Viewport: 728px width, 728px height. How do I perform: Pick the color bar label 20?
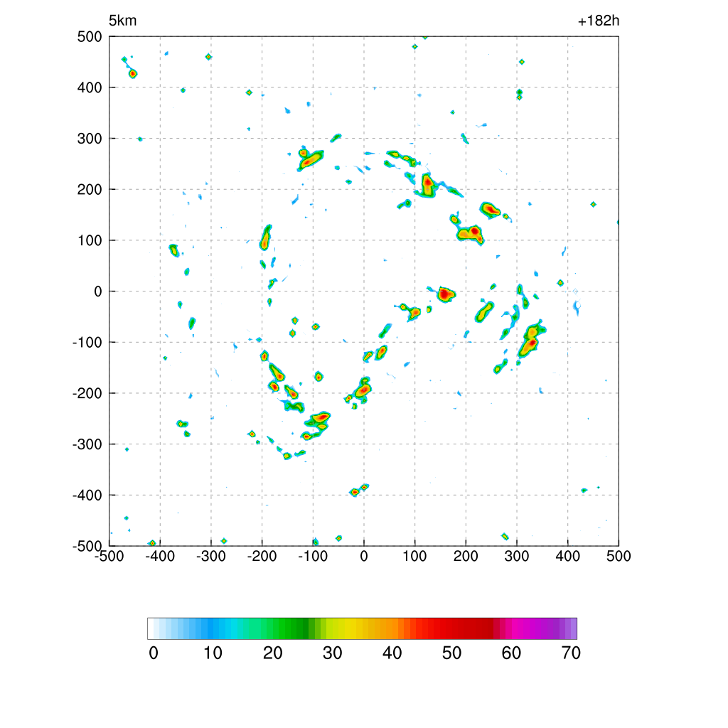pos(272,653)
